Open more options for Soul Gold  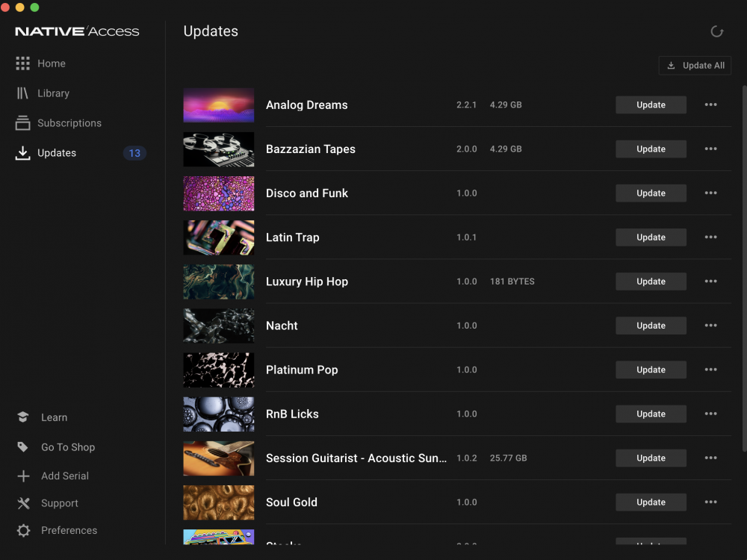coord(711,502)
